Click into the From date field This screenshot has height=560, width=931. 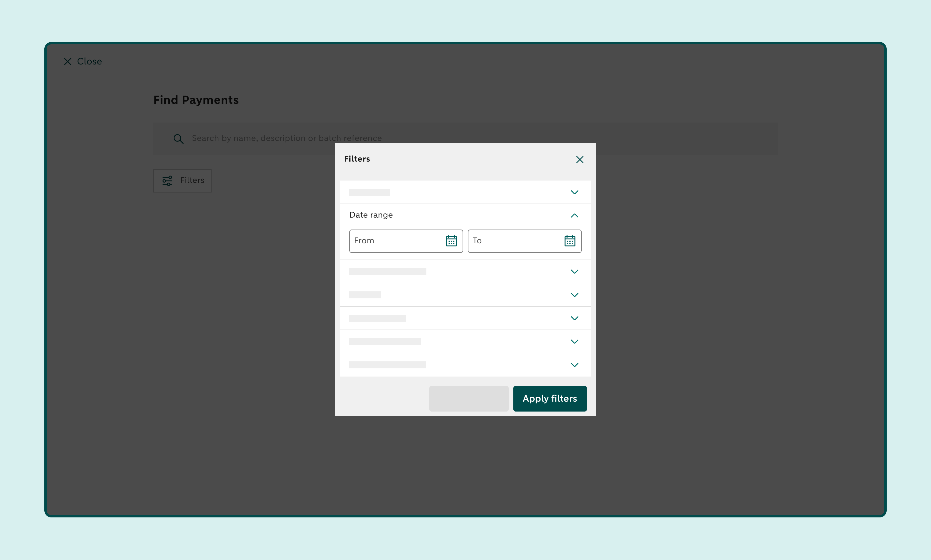tap(406, 241)
